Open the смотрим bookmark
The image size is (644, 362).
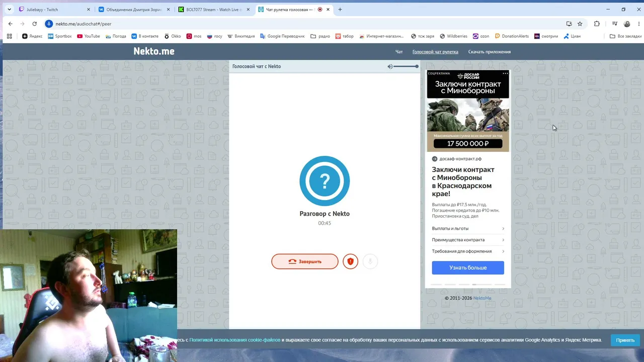(546, 36)
